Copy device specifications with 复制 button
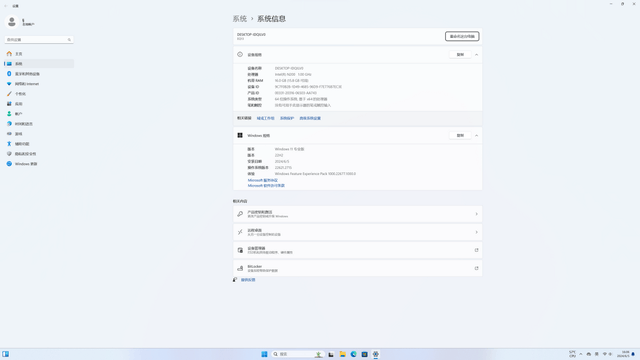Viewport: 640px width, 360px height. click(x=460, y=55)
